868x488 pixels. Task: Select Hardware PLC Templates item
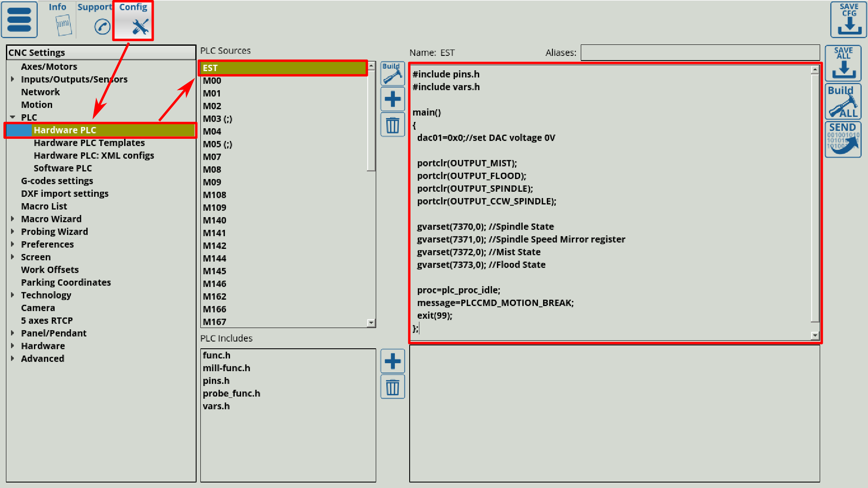tap(89, 143)
